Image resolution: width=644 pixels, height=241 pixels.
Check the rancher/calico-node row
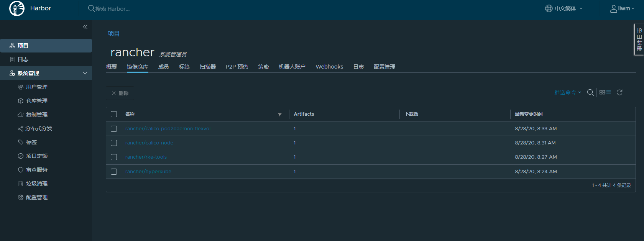point(114,143)
